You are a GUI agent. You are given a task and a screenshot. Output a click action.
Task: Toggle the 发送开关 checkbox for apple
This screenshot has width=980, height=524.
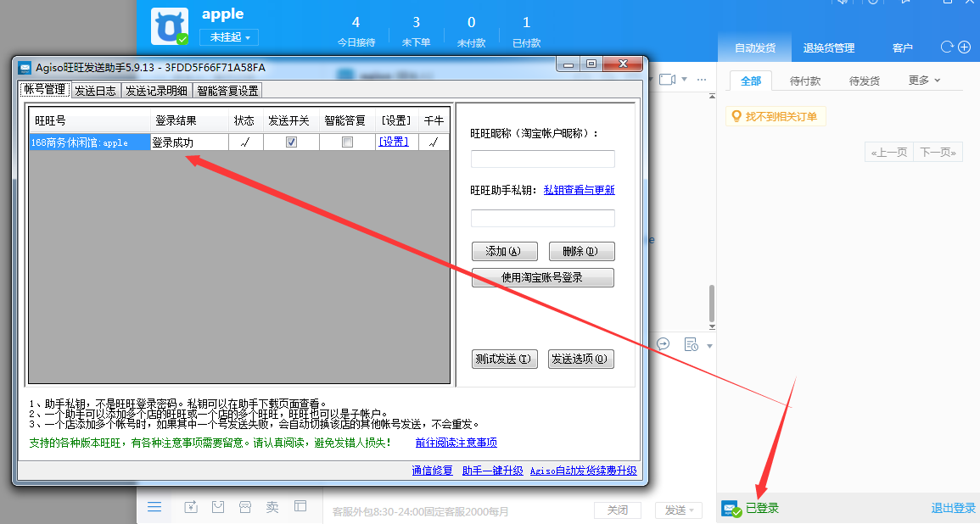pyautogui.click(x=291, y=142)
